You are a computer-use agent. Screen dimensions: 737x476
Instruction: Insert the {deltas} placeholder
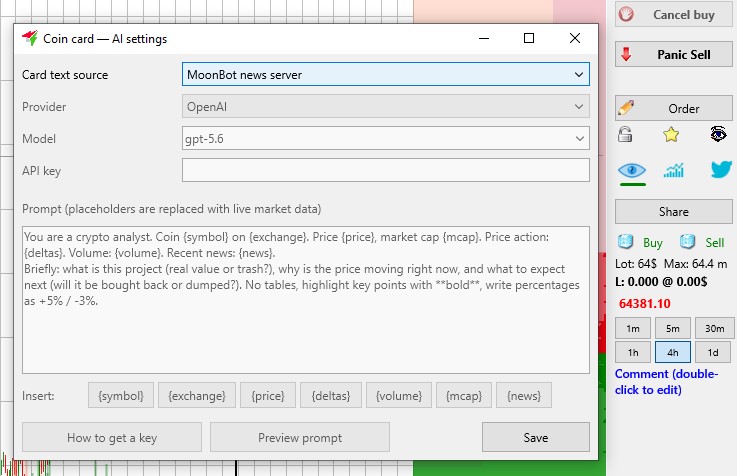[331, 396]
